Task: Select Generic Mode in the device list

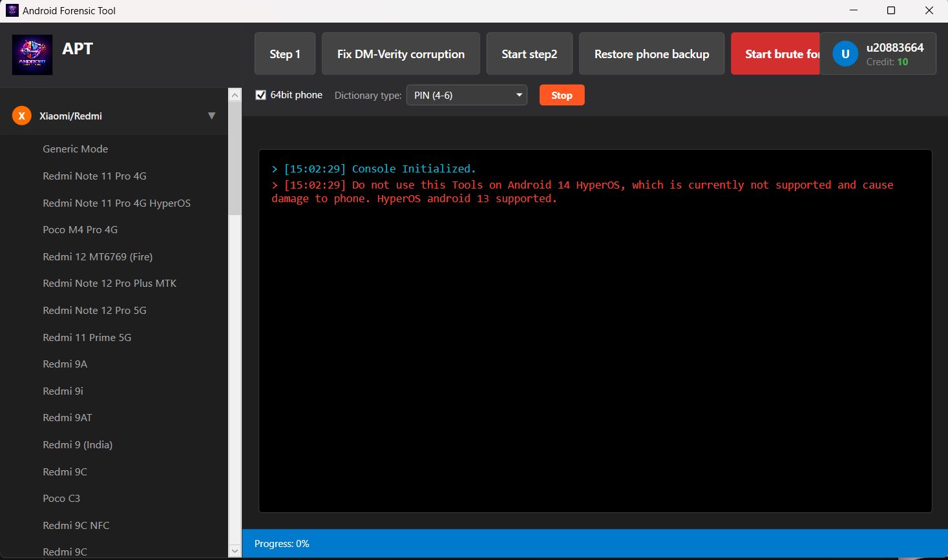Action: click(75, 149)
